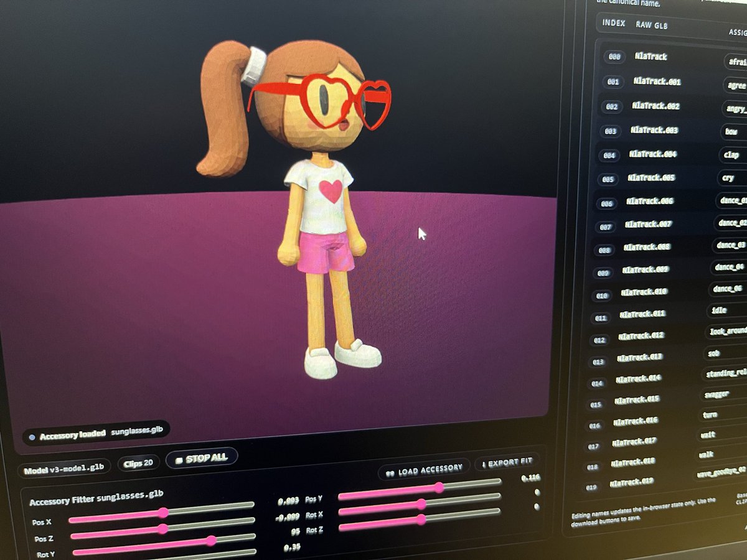Click the Rot Z slider handle

(421, 518)
